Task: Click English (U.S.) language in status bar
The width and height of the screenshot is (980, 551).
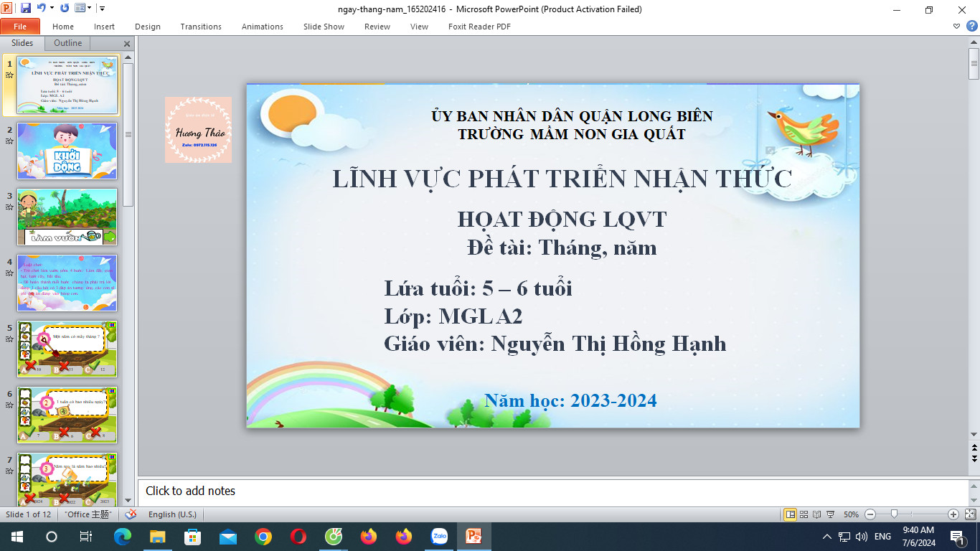Action: 172,514
